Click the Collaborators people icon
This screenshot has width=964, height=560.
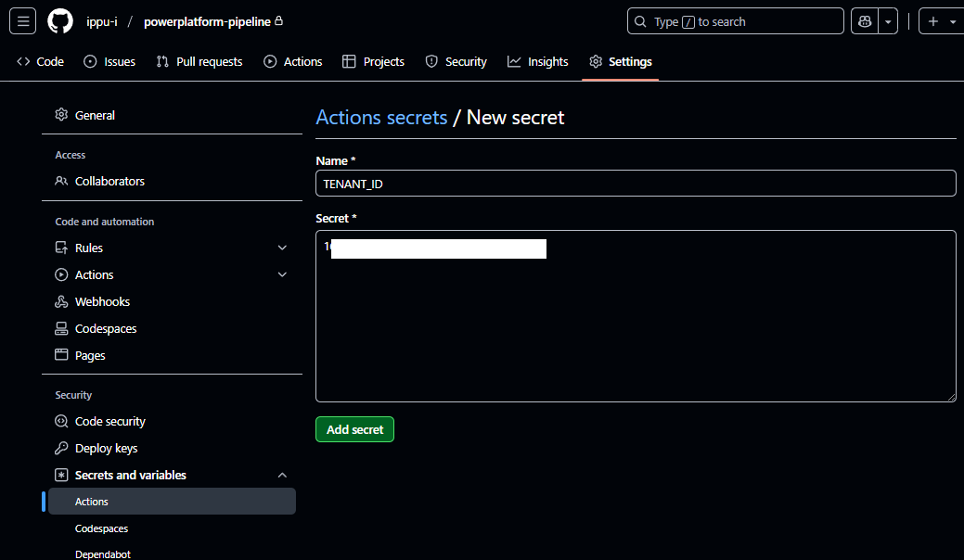coord(59,181)
